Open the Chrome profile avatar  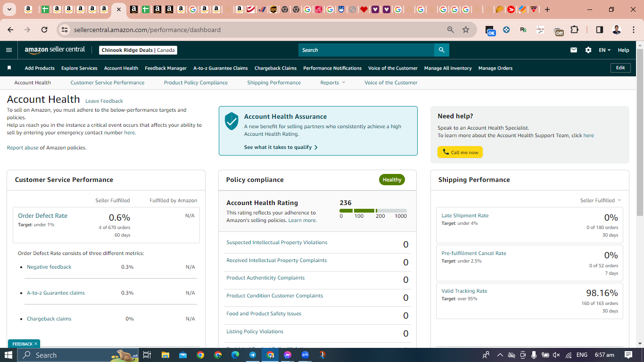coord(617,30)
